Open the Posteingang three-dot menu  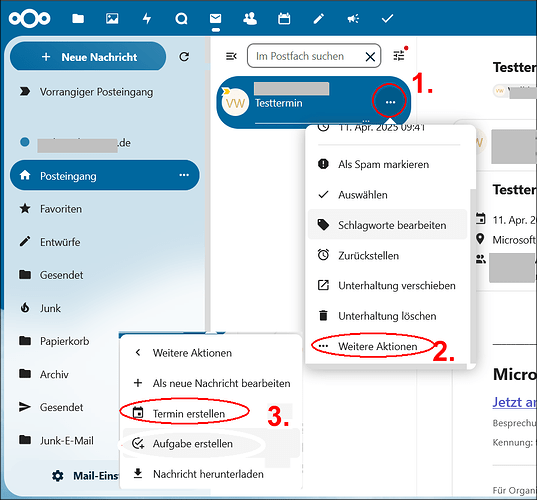click(x=184, y=175)
